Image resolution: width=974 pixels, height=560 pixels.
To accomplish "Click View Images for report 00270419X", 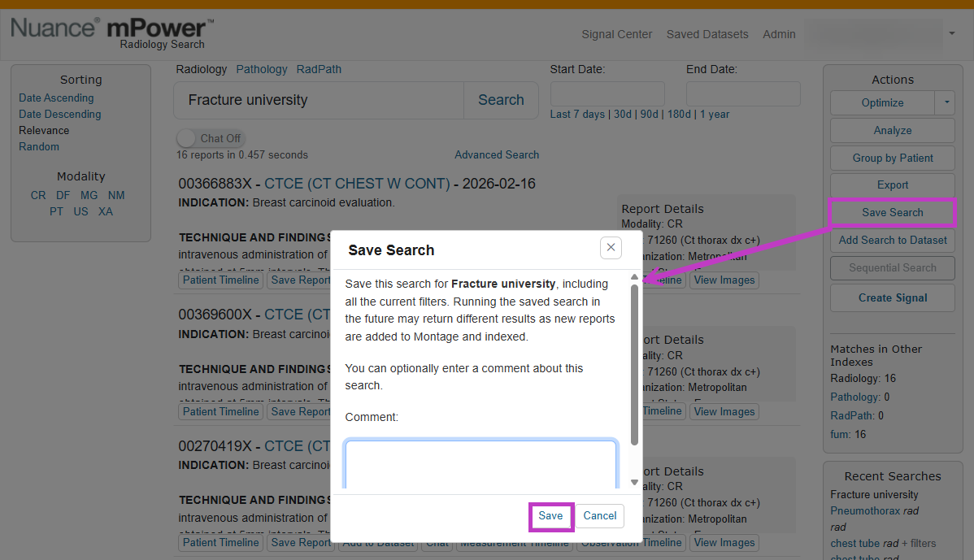I will 724,543.
